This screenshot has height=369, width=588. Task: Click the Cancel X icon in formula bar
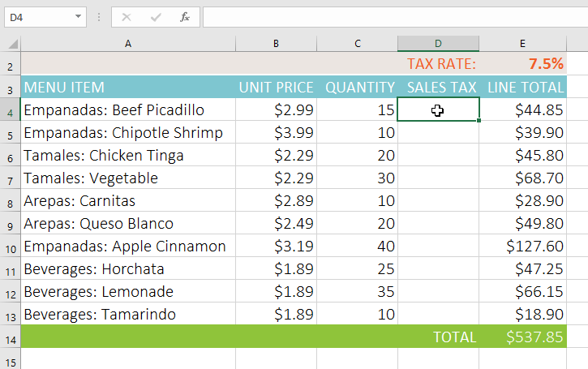click(x=127, y=16)
